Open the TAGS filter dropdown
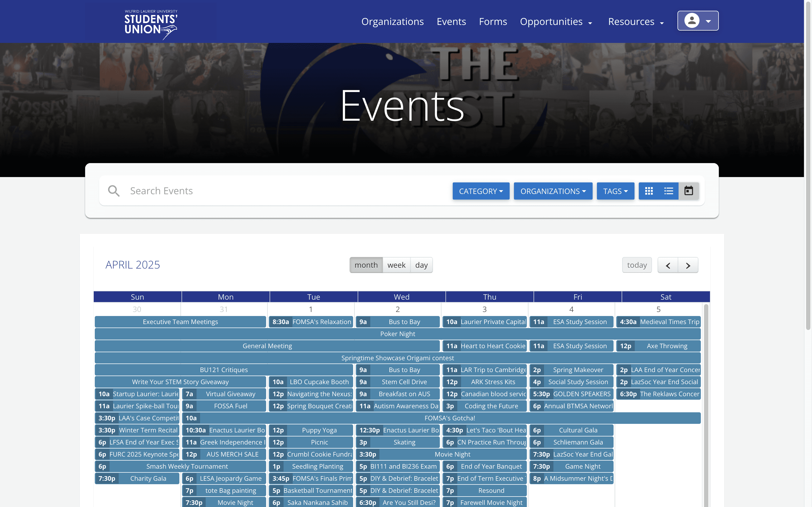Viewport: 812px width, 507px height. pos(615,191)
